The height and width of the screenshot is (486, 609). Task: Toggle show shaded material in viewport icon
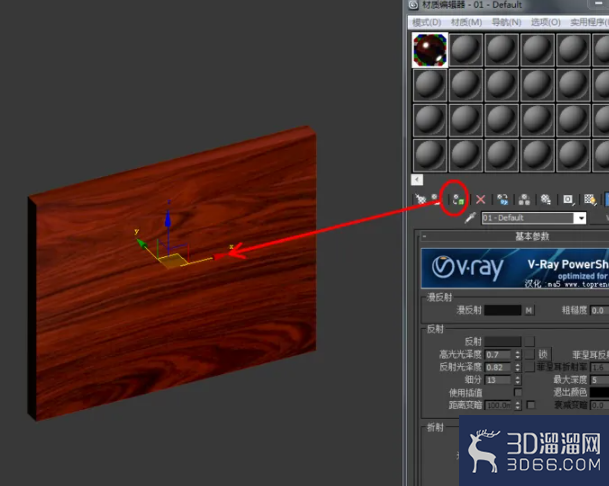point(590,200)
